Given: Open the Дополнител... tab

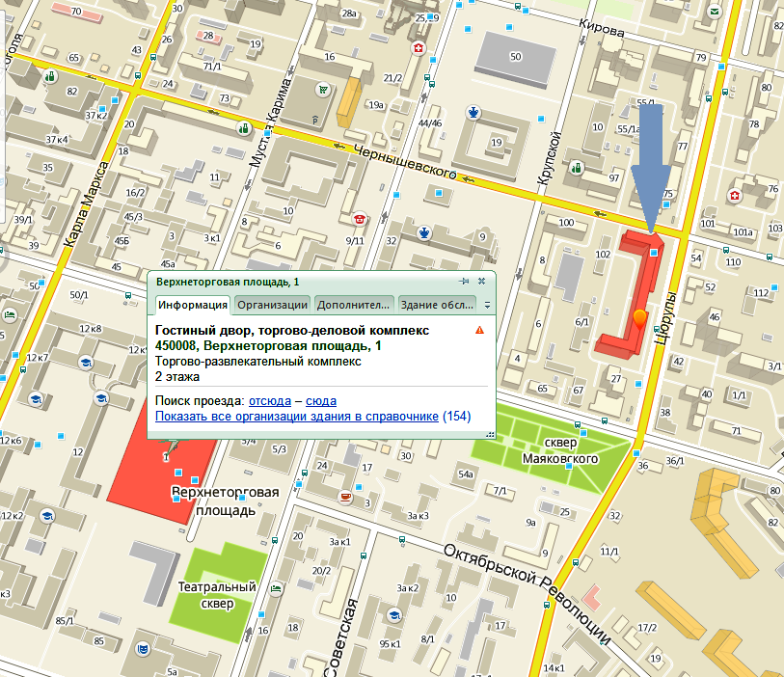Looking at the screenshot, I should point(354,305).
